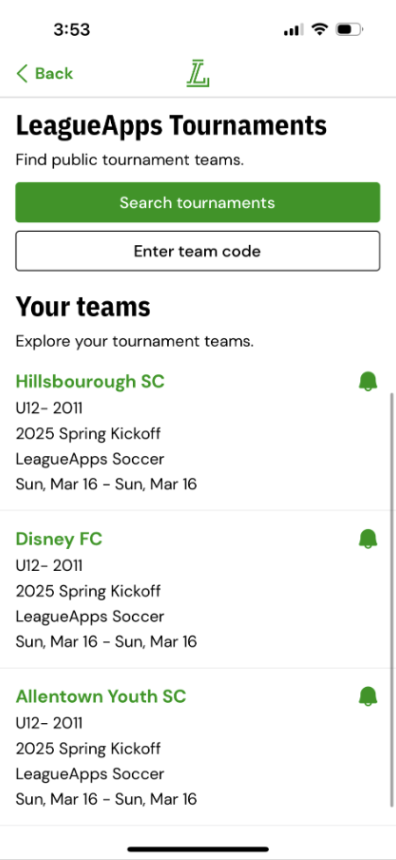Tap the clock showing 3:53
The height and width of the screenshot is (860, 396).
(71, 30)
